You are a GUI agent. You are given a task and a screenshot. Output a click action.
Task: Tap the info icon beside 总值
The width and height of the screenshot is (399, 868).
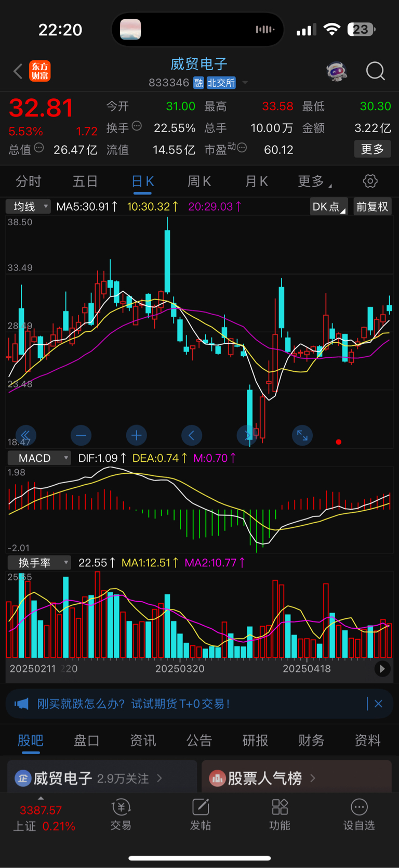(x=39, y=148)
